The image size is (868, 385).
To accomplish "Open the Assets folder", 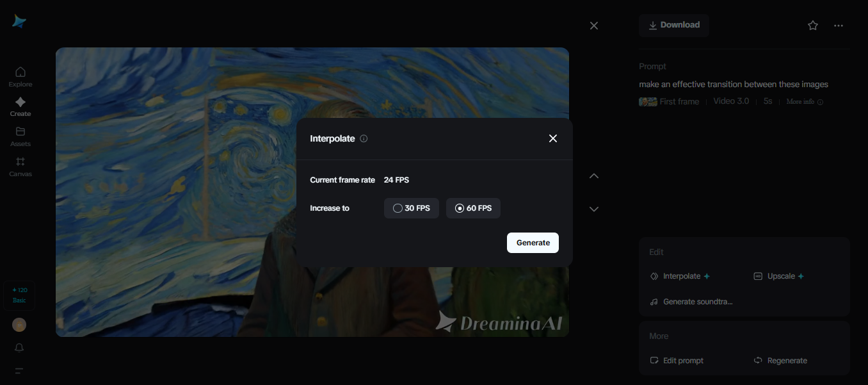I will coord(20,136).
